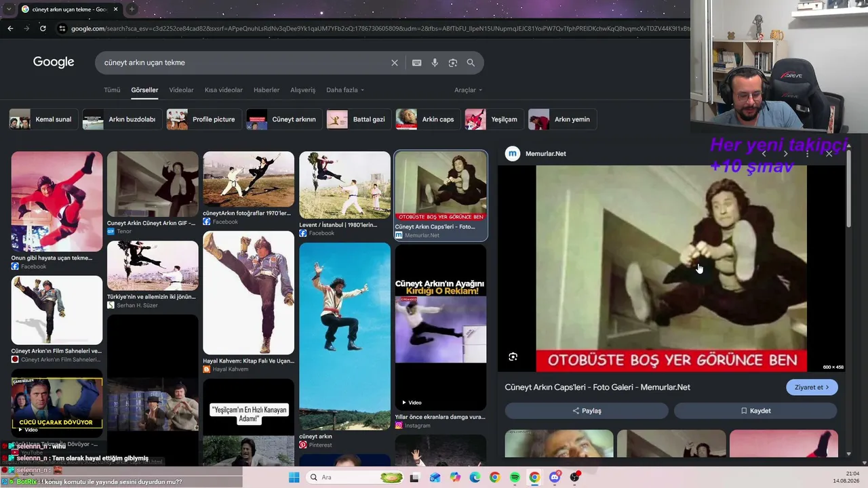Expand the Araçlar tools dropdown
Viewport: 868px width, 488px height.
(x=469, y=90)
